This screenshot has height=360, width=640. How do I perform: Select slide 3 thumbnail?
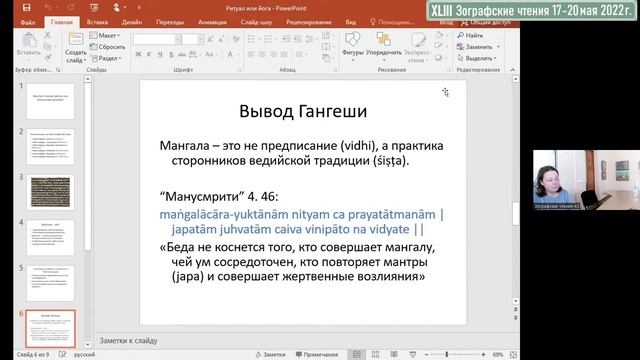(51, 192)
